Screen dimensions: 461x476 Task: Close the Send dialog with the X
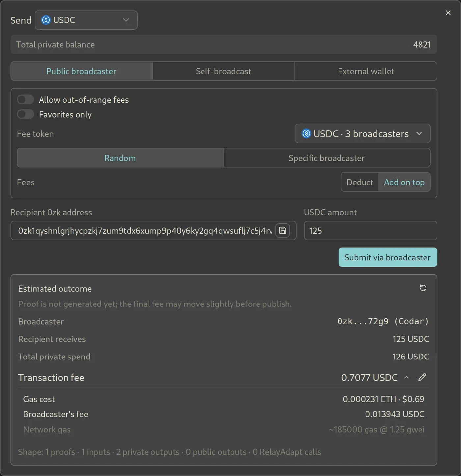[x=448, y=13]
